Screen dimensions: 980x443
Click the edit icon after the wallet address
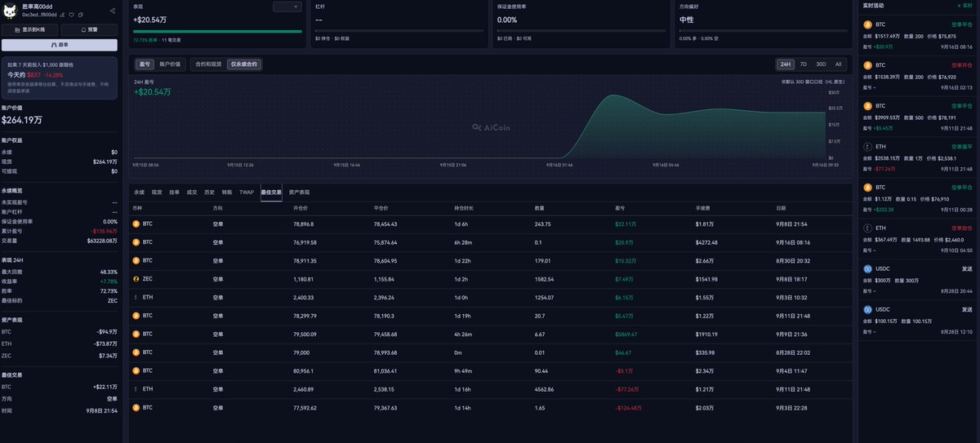pyautogui.click(x=62, y=15)
